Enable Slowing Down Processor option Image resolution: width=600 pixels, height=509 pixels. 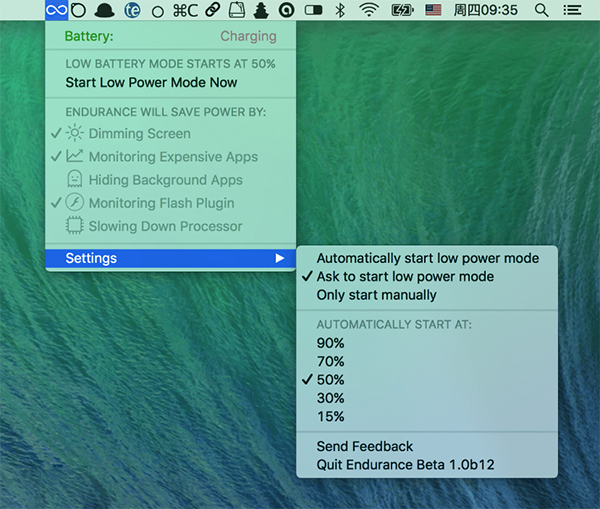pos(165,226)
